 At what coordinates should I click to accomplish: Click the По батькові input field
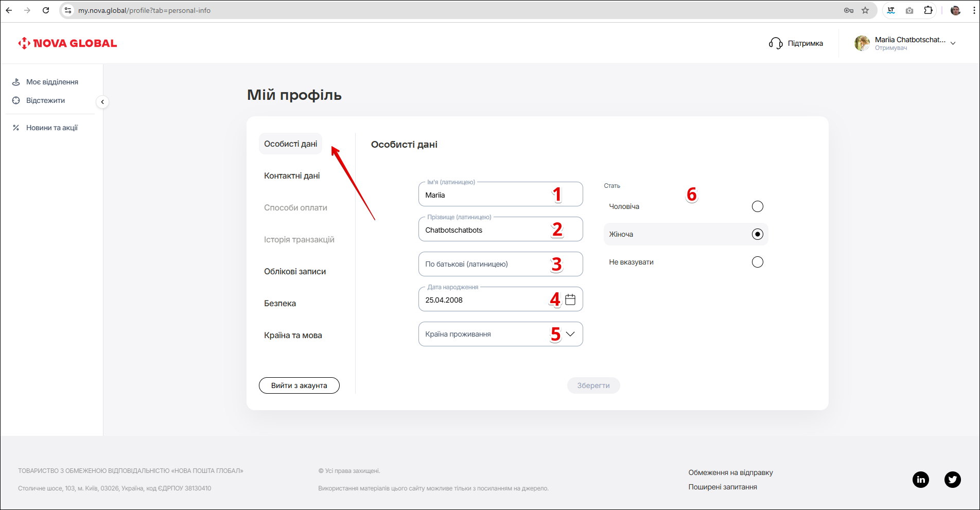tap(484, 264)
